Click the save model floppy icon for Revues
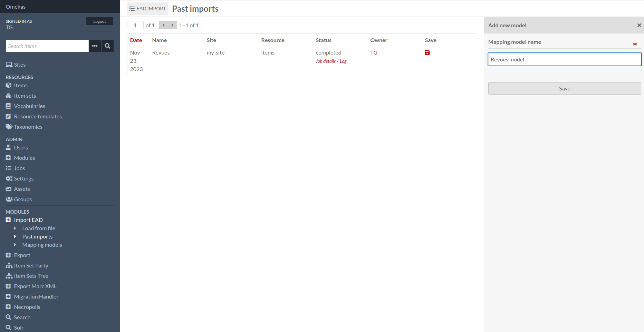Viewport: 644px width, 332px height. [x=427, y=52]
